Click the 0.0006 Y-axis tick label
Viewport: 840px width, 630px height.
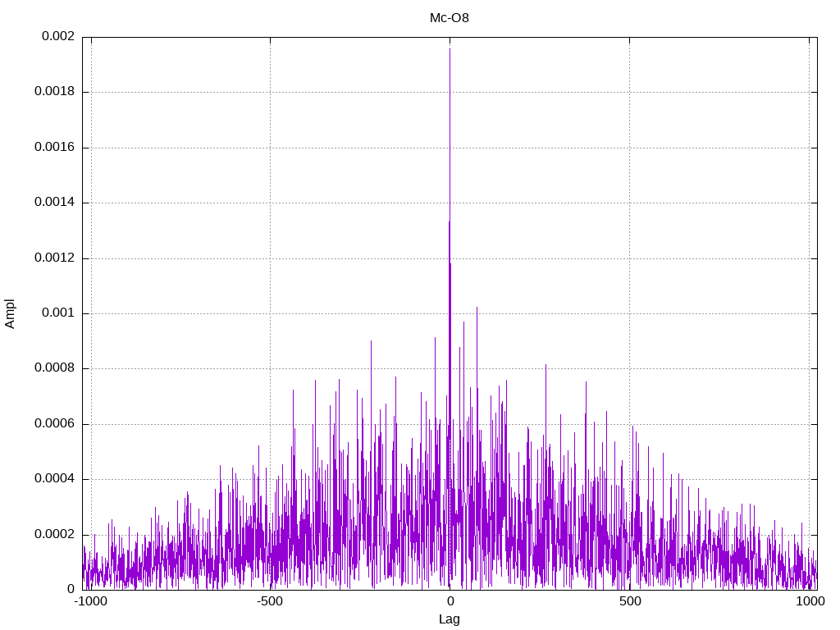[x=54, y=424]
